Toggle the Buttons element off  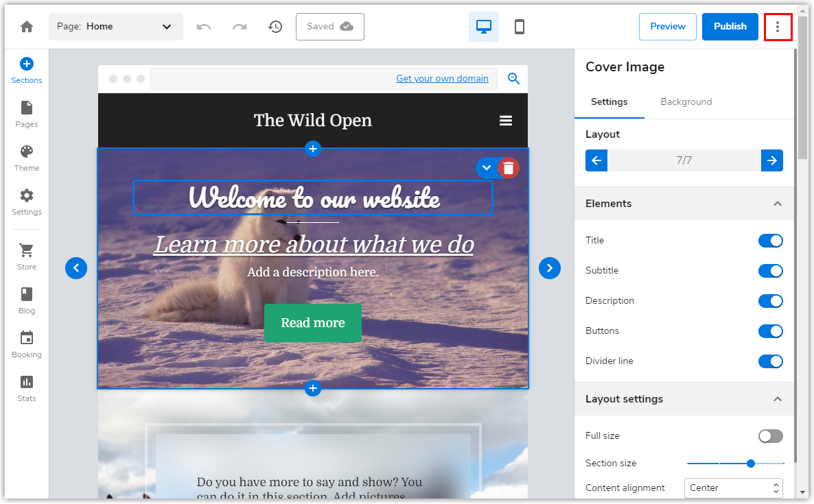[x=770, y=331]
